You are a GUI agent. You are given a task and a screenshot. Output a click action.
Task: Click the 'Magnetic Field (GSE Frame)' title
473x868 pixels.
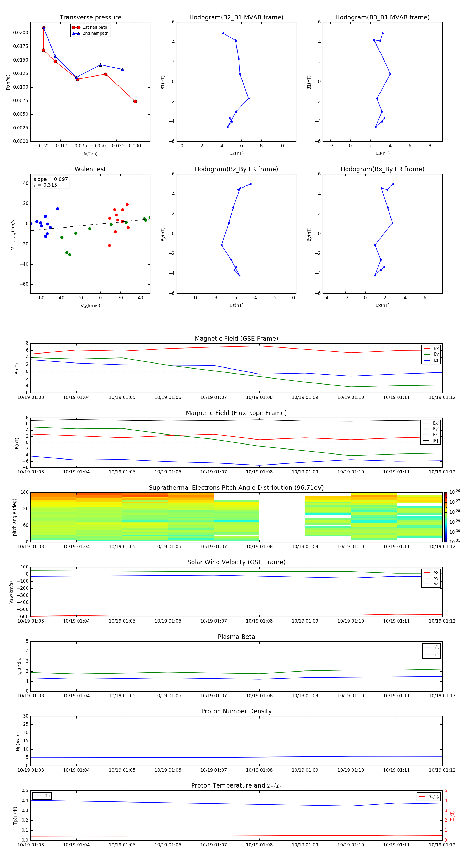coord(236,339)
